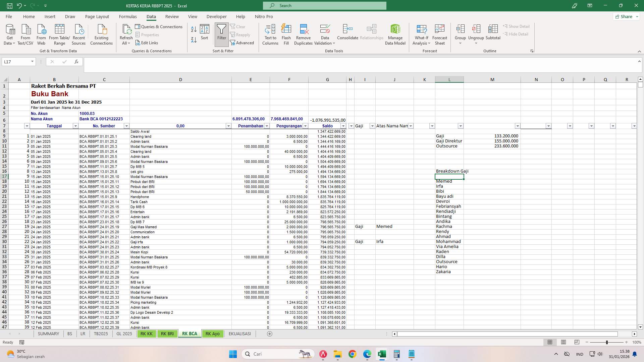Add a new worksheet with the plus button

pyautogui.click(x=269, y=334)
